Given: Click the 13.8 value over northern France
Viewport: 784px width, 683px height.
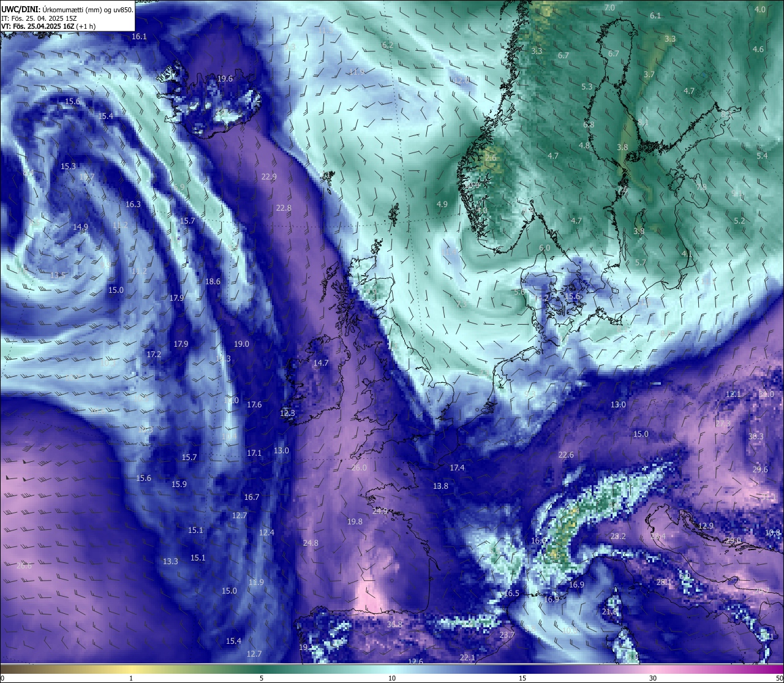Looking at the screenshot, I should (440, 486).
